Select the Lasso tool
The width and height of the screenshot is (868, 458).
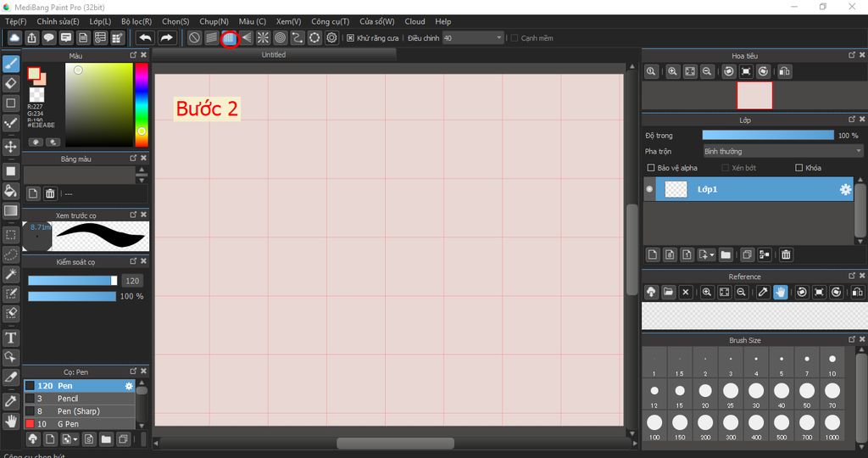pos(10,254)
